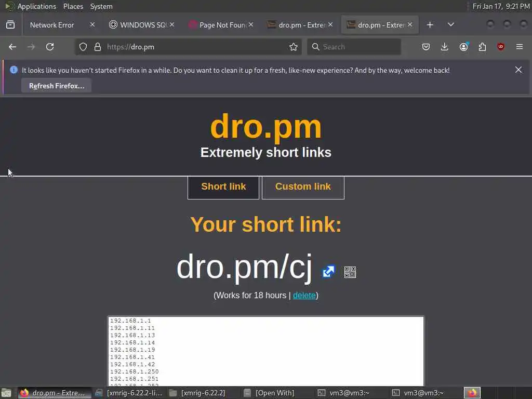Open a new browser tab
532x399 pixels.
(430, 25)
